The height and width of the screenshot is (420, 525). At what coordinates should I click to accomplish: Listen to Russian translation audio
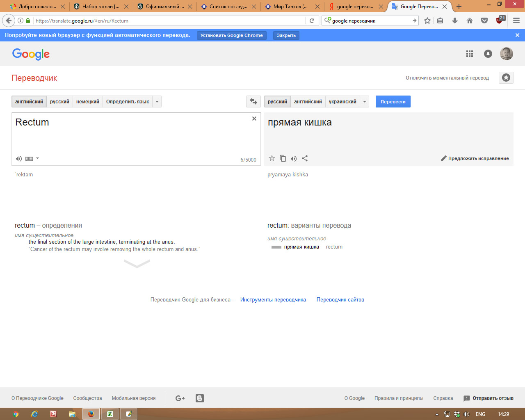point(294,158)
